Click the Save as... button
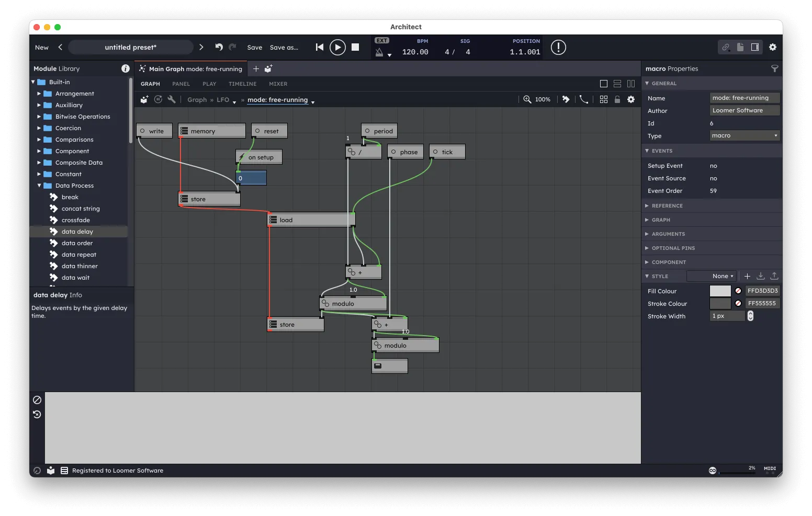Image resolution: width=812 pixels, height=516 pixels. (284, 48)
